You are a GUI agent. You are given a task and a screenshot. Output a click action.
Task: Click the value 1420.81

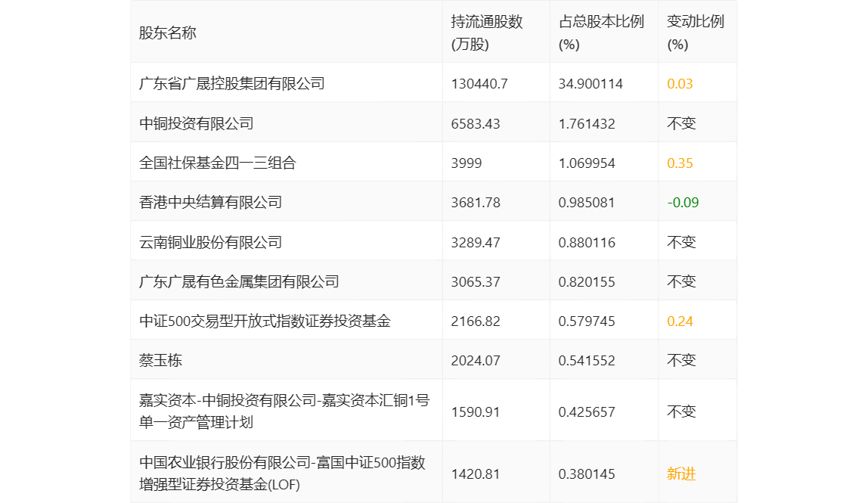(476, 474)
